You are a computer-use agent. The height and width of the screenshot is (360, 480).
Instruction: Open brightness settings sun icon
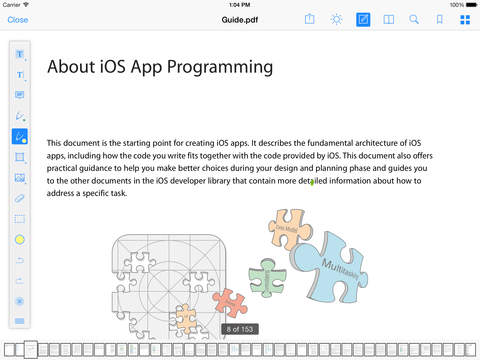[x=336, y=19]
